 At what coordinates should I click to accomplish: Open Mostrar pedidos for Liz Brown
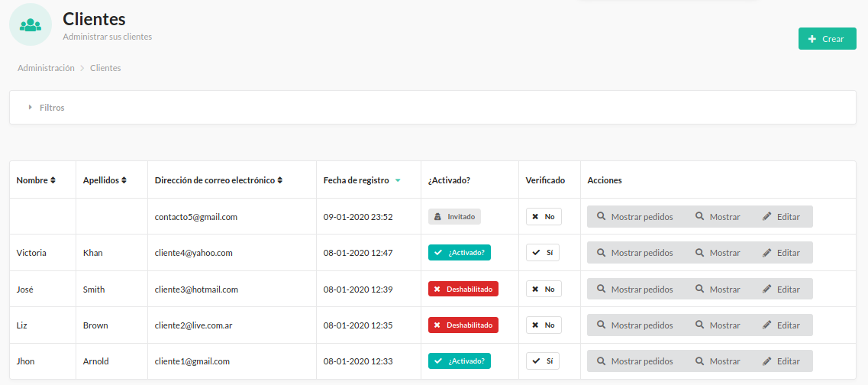click(x=635, y=325)
